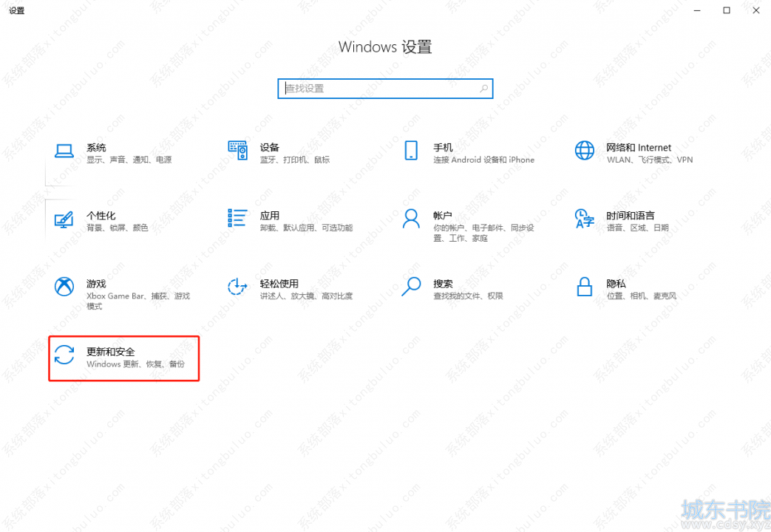Image resolution: width=771 pixels, height=532 pixels.
Task: Open the 游戏 category title
Action: pos(96,284)
